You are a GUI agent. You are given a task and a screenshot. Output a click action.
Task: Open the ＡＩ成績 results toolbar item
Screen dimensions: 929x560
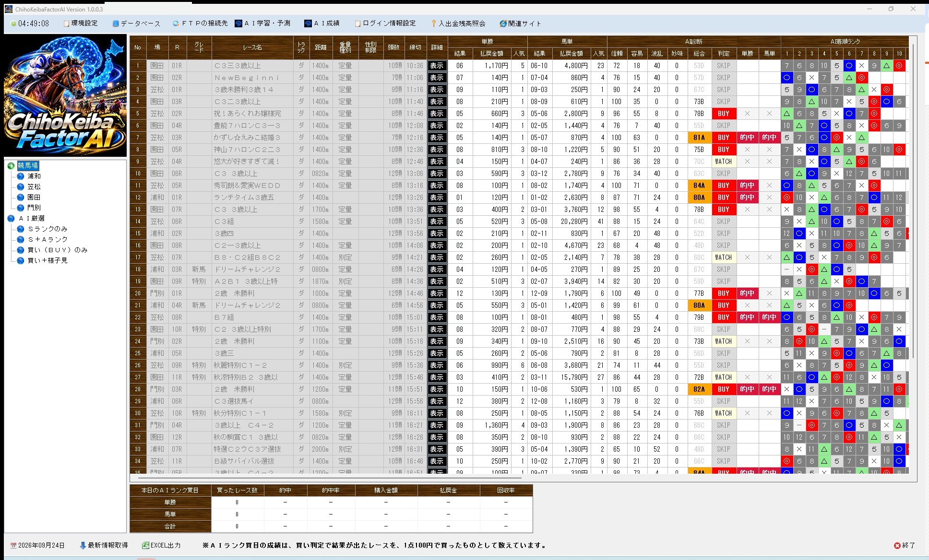point(322,23)
